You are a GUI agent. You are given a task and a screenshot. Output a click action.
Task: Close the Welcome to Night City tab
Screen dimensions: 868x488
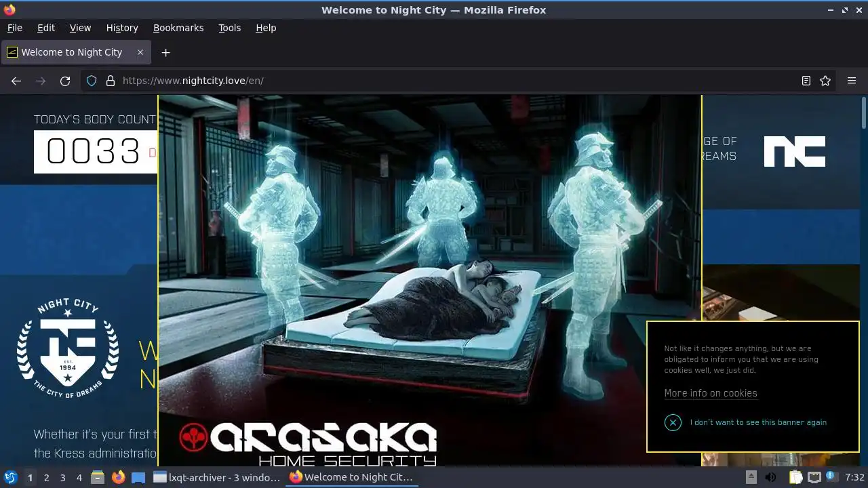click(140, 52)
